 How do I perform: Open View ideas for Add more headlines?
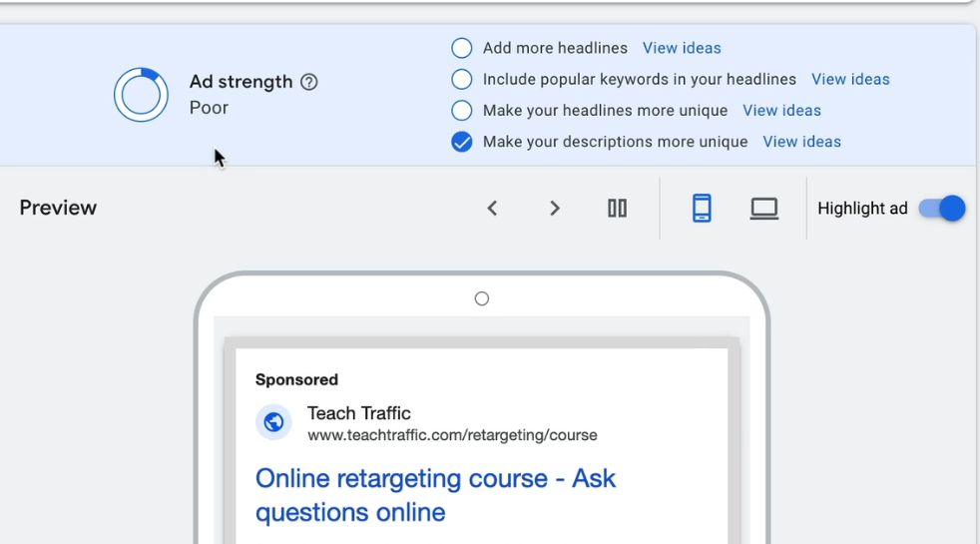pyautogui.click(x=682, y=48)
